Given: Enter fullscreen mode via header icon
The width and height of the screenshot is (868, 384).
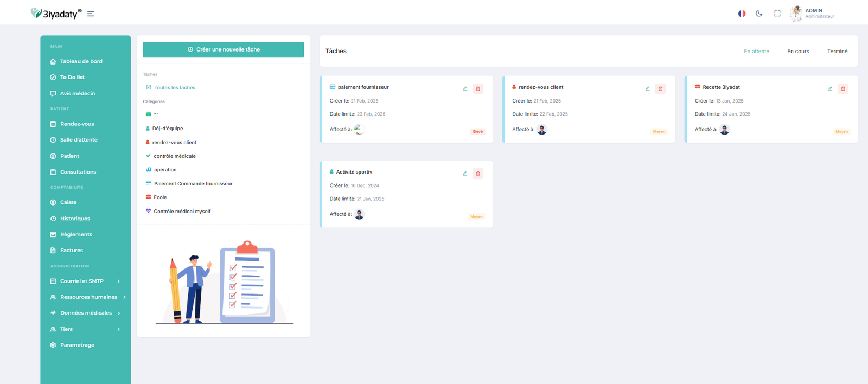Looking at the screenshot, I should [x=777, y=14].
